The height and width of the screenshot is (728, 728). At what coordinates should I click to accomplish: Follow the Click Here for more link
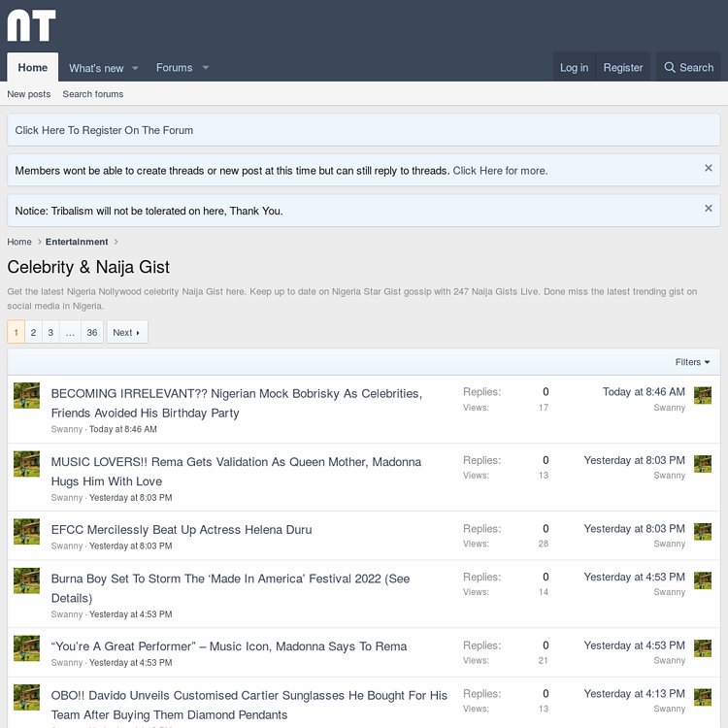[x=500, y=171]
